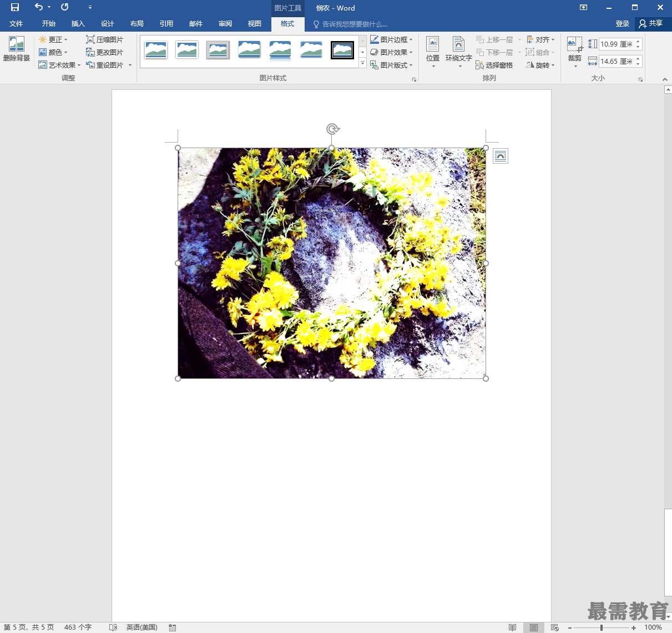Apply the black double-frame picture style
This screenshot has height=633, width=672.
pyautogui.click(x=342, y=50)
